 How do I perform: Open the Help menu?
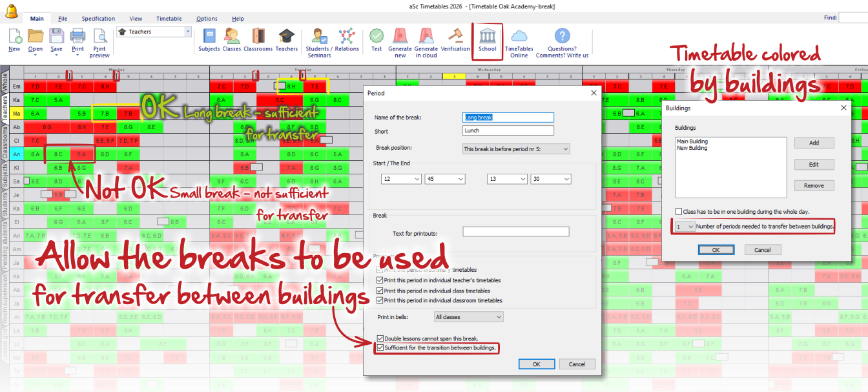(238, 19)
